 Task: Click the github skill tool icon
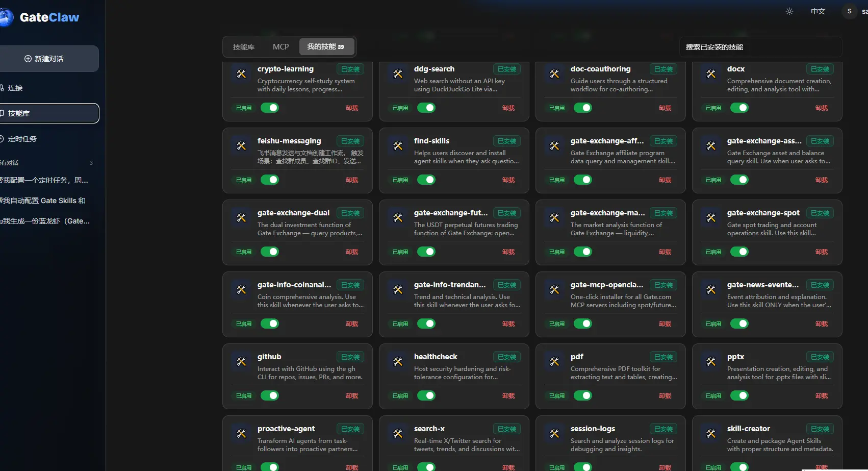coord(241,362)
